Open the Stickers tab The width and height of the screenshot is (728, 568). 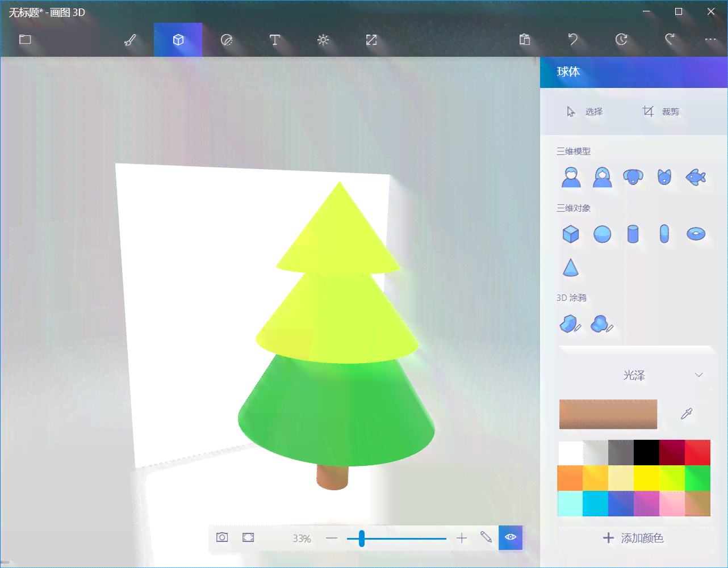point(227,40)
